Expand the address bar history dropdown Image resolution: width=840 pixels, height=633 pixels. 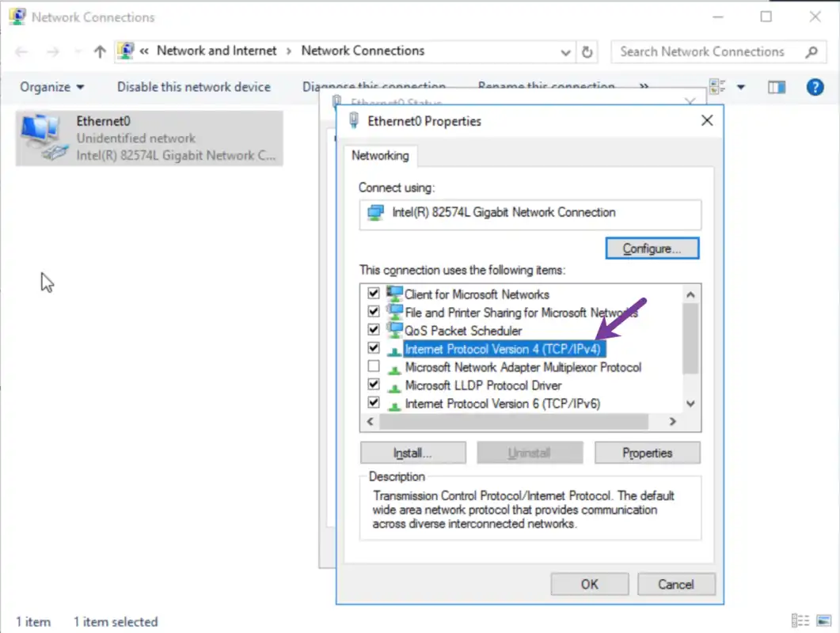point(565,52)
